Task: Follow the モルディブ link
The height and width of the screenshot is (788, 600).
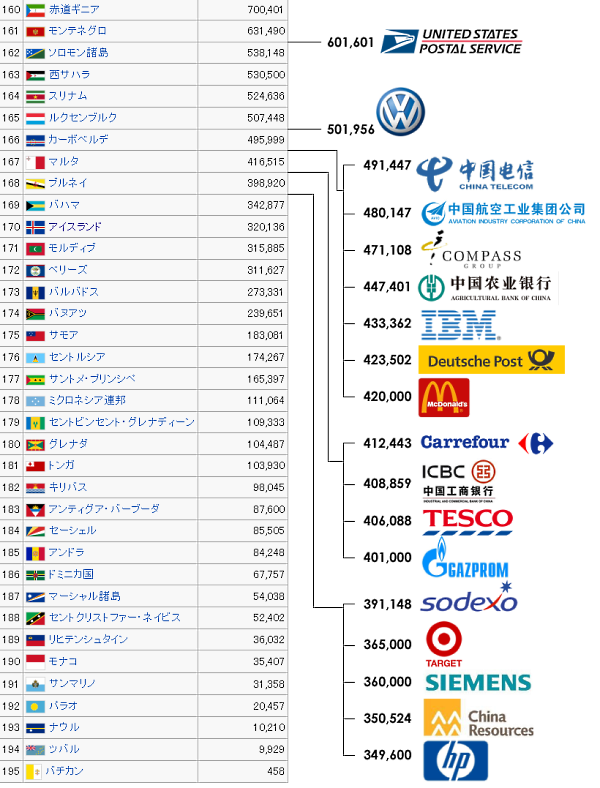Action: coord(71,248)
